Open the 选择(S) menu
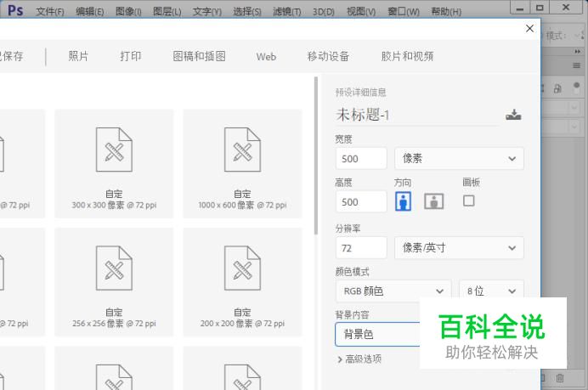The width and height of the screenshot is (588, 390). [x=247, y=12]
